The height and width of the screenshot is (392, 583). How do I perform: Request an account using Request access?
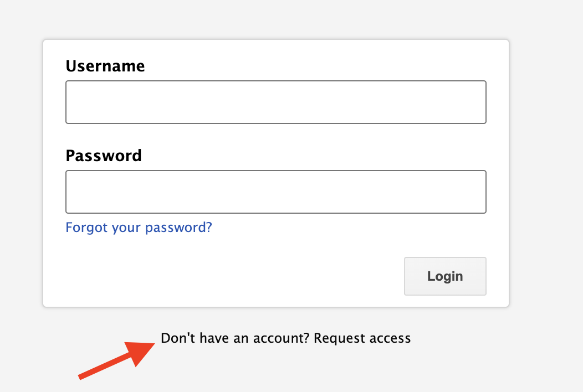click(x=362, y=338)
